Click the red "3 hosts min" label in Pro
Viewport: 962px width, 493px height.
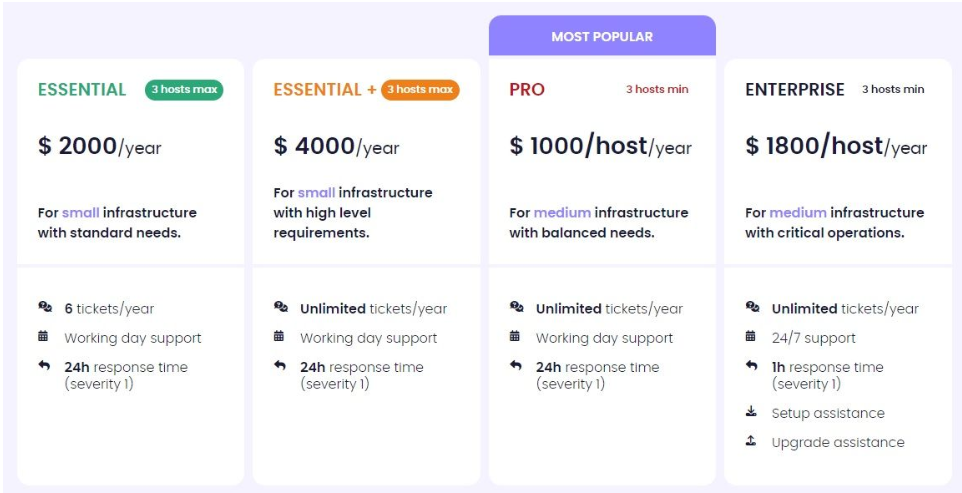657,90
